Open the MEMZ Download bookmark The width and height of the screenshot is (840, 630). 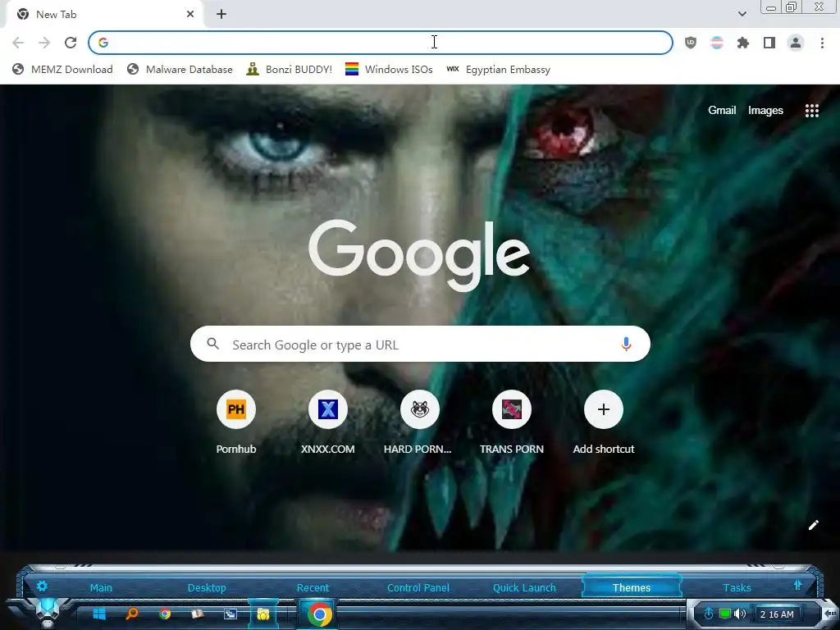pyautogui.click(x=63, y=69)
